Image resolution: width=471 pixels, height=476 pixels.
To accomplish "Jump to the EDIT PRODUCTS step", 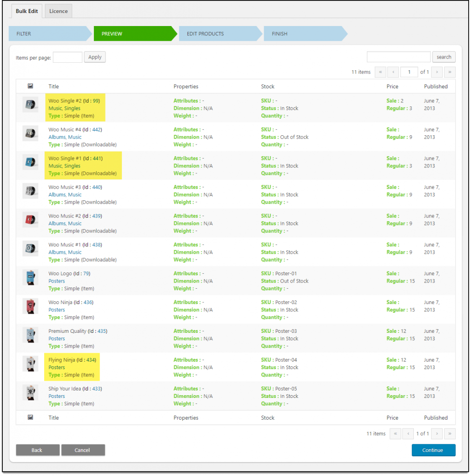I will coord(217,34).
